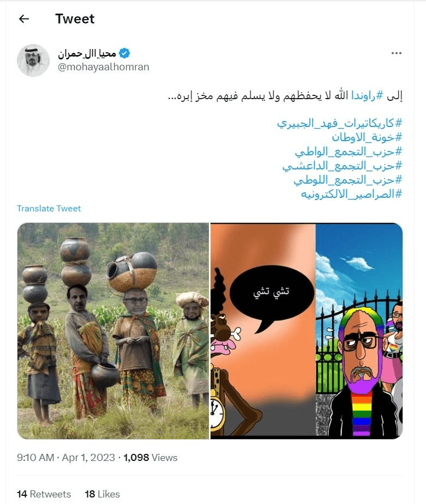View the 1,098 Views count
This screenshot has height=504, width=426.
point(151,457)
